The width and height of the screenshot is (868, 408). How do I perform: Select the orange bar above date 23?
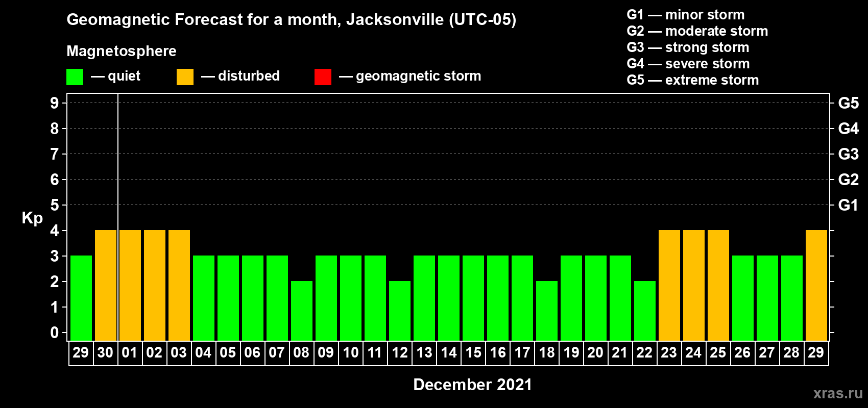[669, 286]
